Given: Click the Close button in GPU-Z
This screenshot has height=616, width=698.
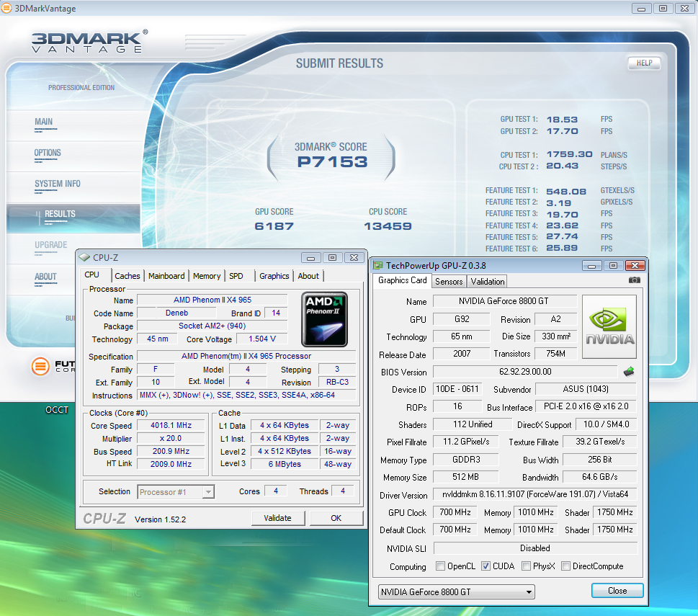Looking at the screenshot, I should click(x=617, y=591).
